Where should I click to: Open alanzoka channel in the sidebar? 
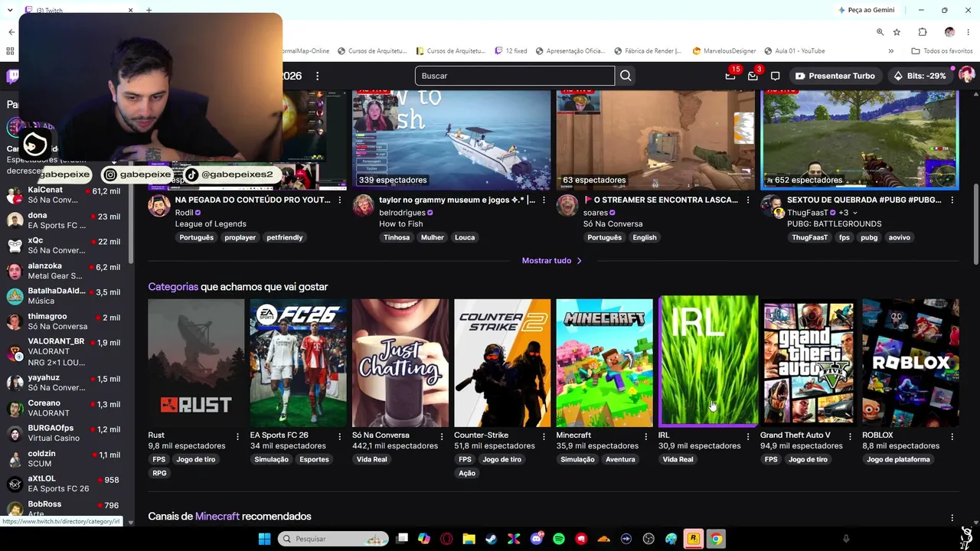(x=67, y=271)
